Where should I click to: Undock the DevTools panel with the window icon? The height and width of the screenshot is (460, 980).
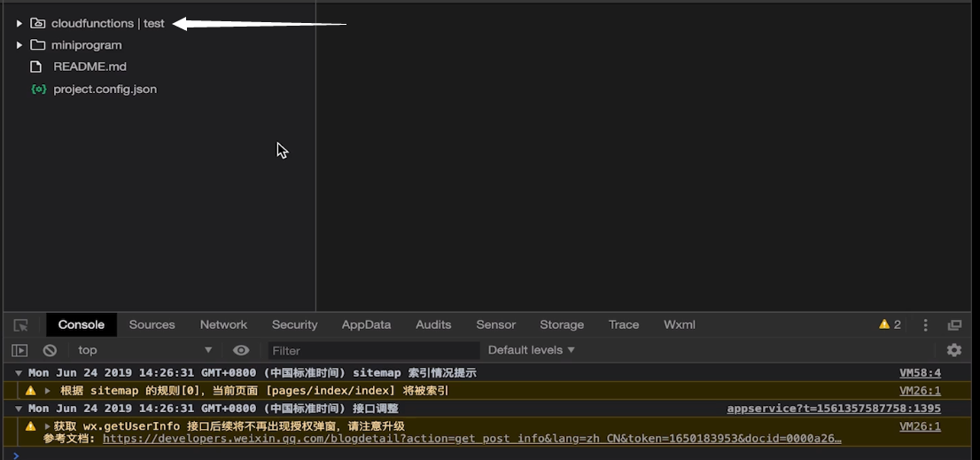tap(954, 325)
